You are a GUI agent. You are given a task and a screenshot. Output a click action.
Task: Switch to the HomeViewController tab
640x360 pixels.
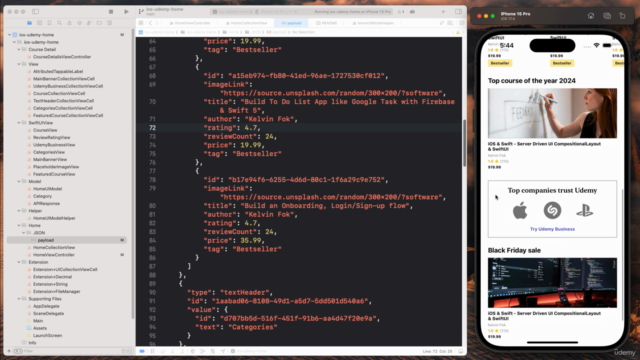pyautogui.click(x=190, y=23)
